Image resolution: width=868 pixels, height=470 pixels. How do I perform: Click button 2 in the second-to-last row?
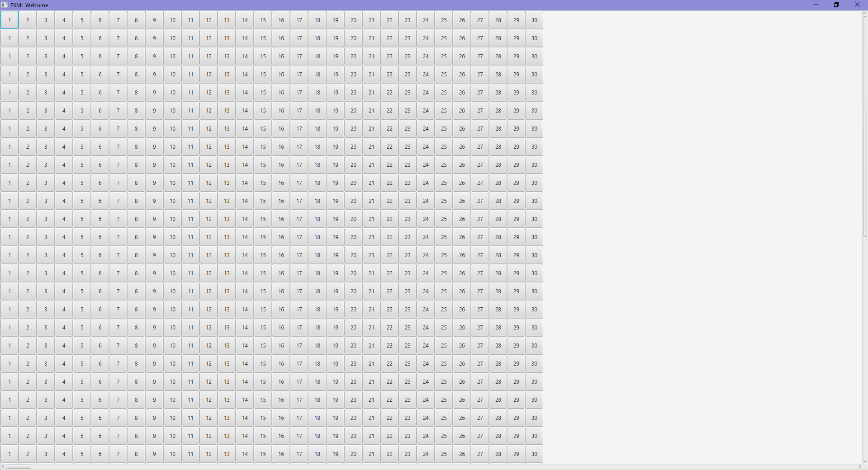pos(28,436)
